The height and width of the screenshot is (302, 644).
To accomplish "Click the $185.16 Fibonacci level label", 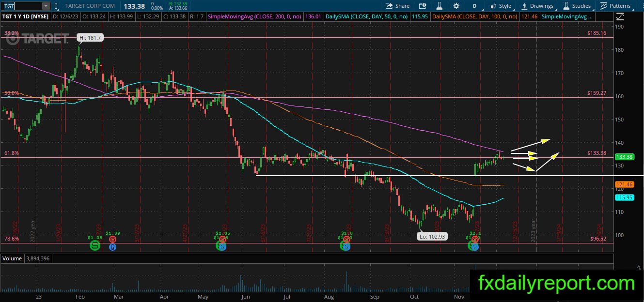I will (x=596, y=33).
